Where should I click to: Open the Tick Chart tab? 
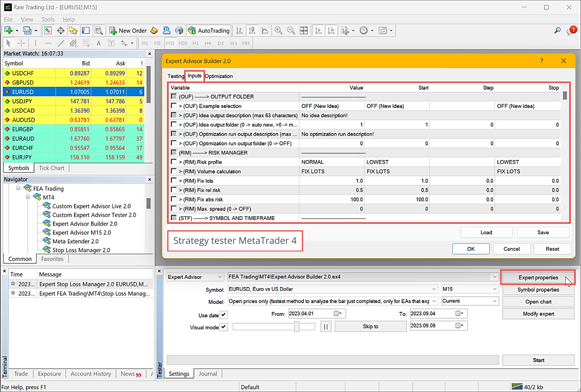coord(52,168)
